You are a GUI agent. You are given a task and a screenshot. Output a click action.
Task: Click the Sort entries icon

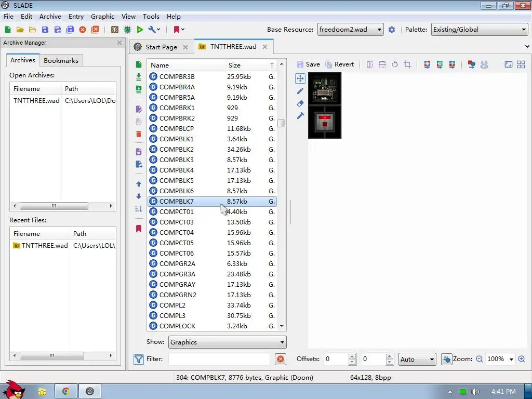click(138, 209)
